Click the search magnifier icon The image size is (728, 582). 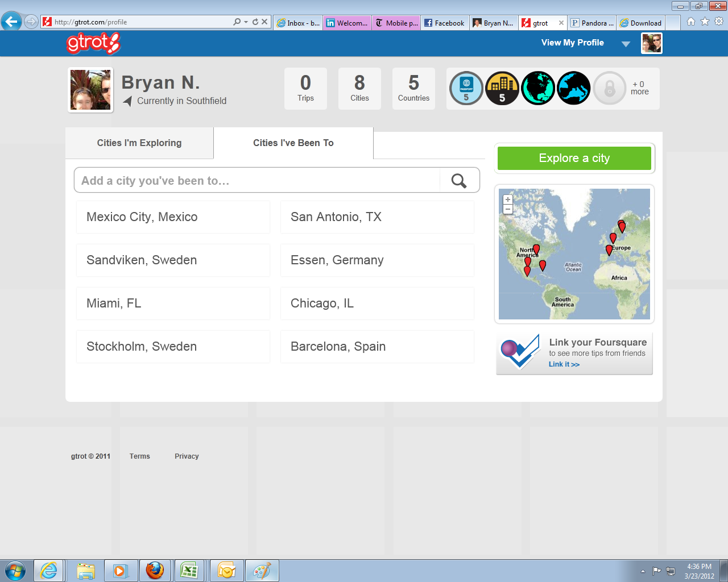pyautogui.click(x=459, y=181)
